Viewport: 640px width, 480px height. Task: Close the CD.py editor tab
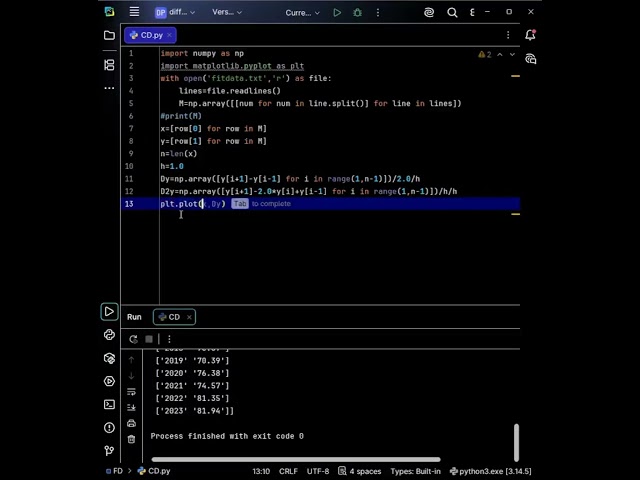[169, 35]
